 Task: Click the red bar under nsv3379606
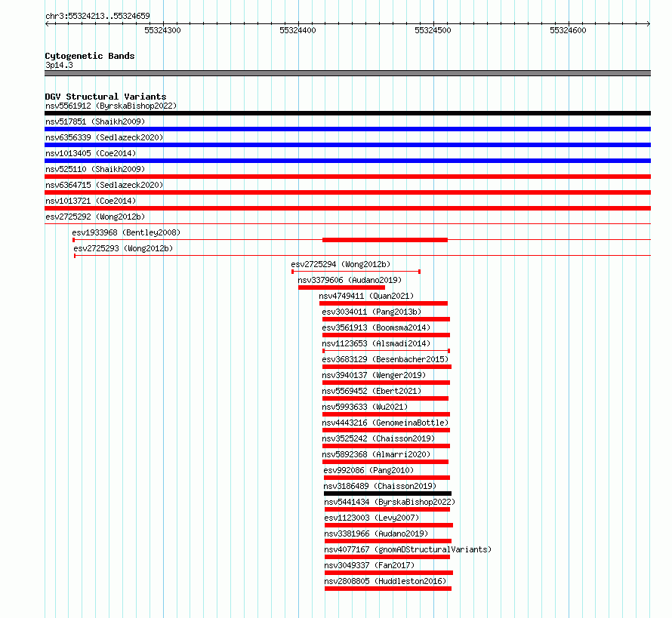(341, 287)
